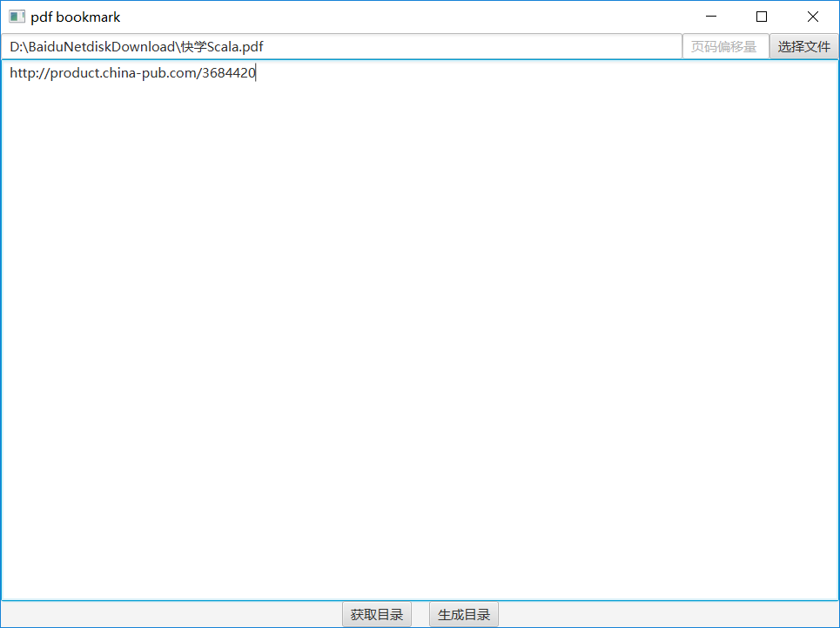Focus the 页码偏移量 input field
This screenshot has width=840, height=628.
[x=725, y=47]
